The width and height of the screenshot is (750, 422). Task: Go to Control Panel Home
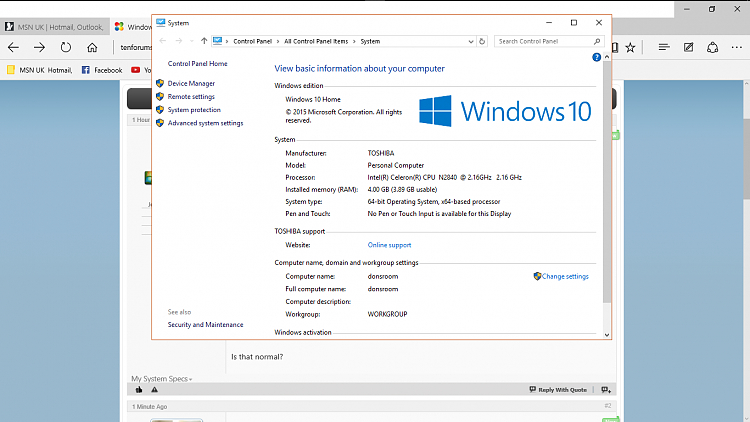pyautogui.click(x=197, y=64)
